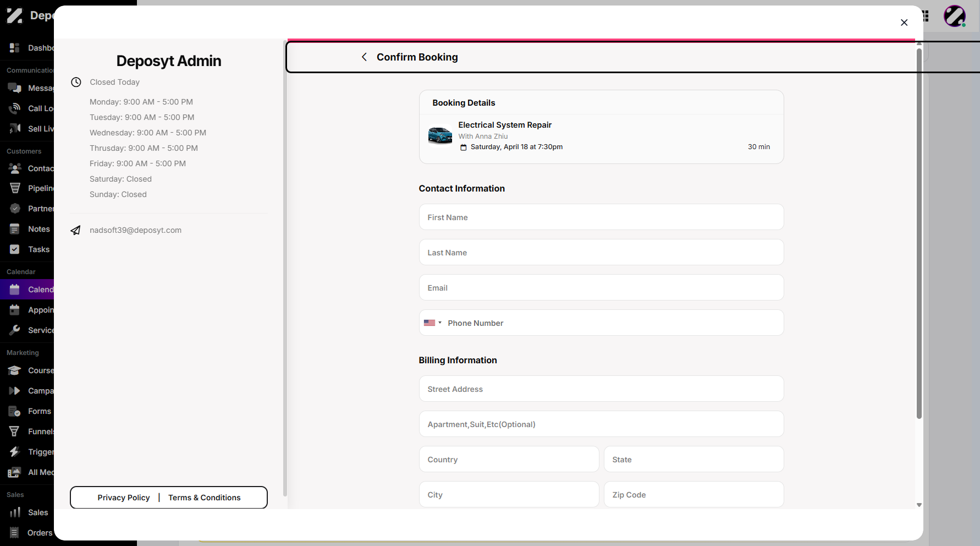Open the Appointments sidebar icon
The height and width of the screenshot is (546, 980).
(15, 310)
